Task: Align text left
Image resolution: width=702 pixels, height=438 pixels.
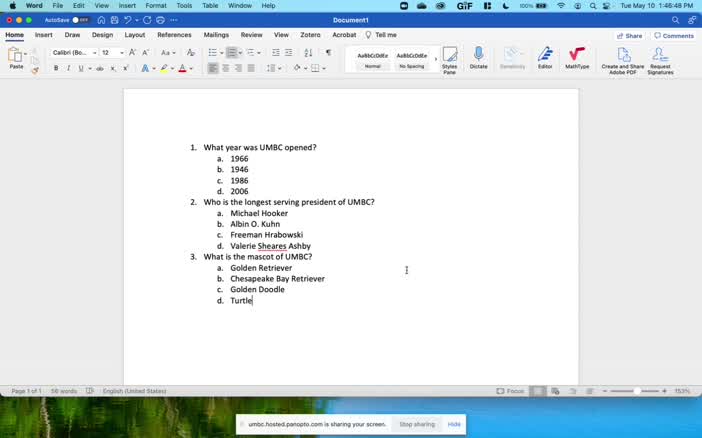Action: (x=213, y=69)
